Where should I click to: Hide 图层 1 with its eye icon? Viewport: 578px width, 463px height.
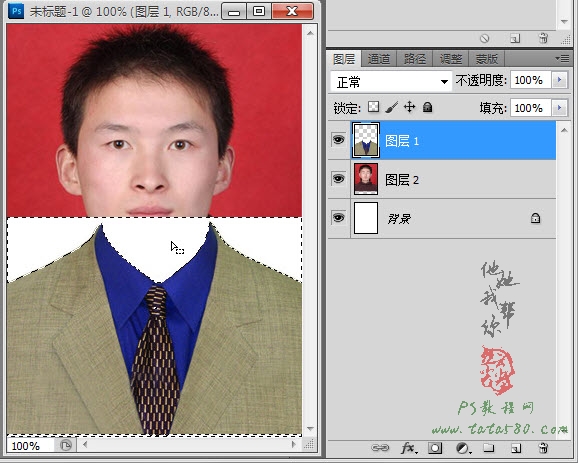(x=338, y=140)
